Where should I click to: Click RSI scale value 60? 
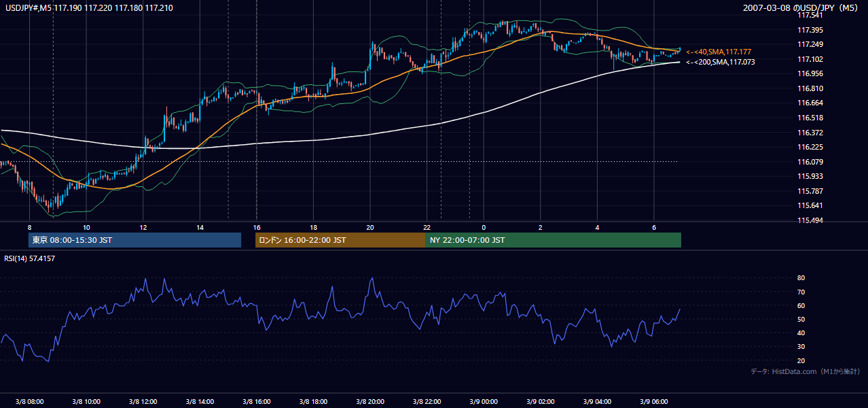click(x=801, y=305)
